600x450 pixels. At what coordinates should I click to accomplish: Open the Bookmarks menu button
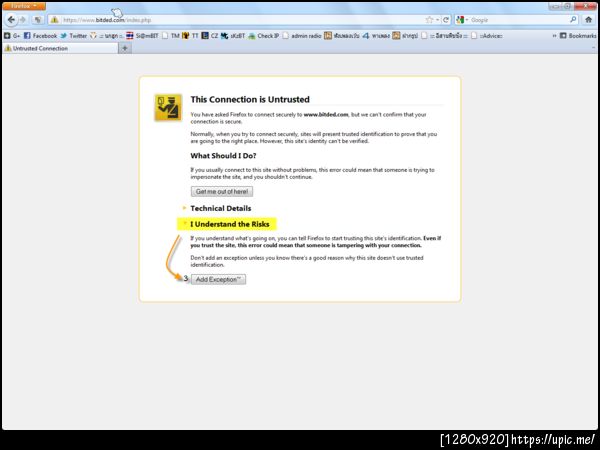click(x=578, y=36)
